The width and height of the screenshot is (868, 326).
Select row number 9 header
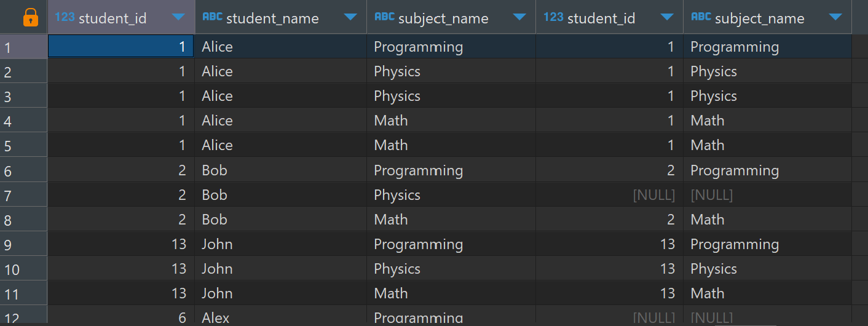coord(23,244)
